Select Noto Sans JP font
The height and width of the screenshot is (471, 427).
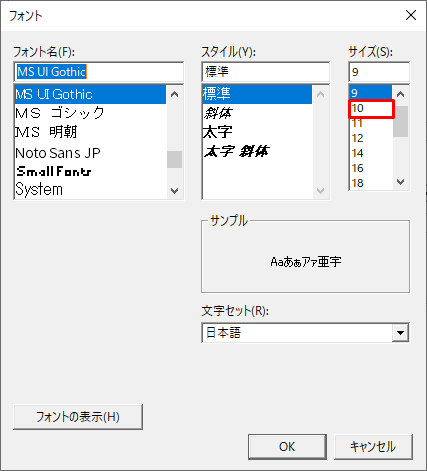click(x=90, y=153)
